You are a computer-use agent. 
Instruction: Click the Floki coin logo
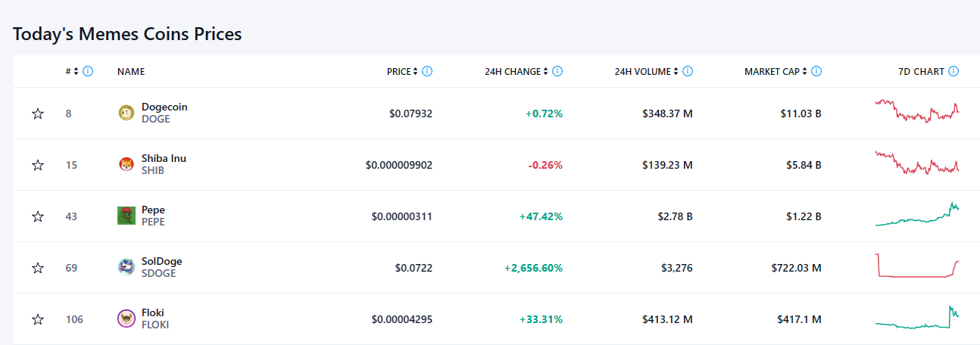[x=126, y=319]
